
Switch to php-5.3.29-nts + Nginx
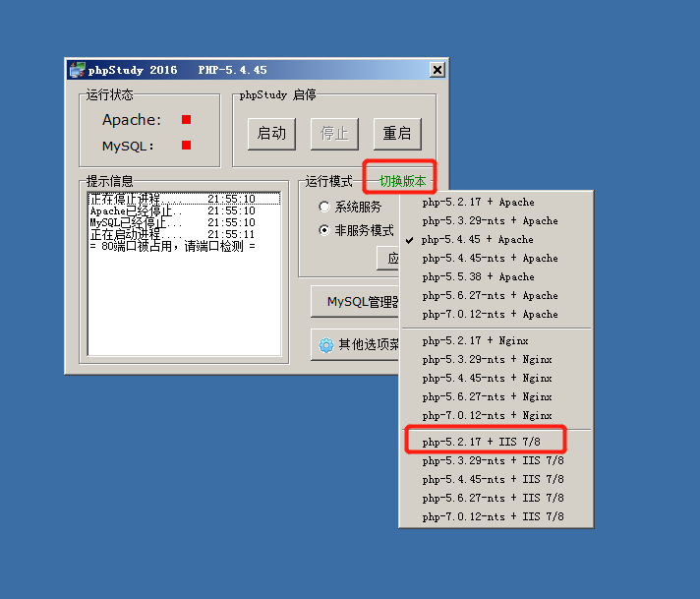[x=496, y=360]
